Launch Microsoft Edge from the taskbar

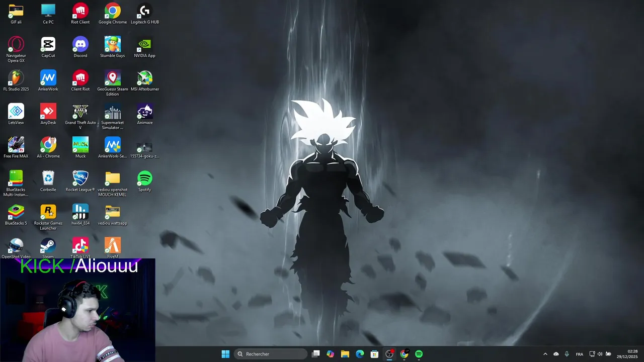360,354
